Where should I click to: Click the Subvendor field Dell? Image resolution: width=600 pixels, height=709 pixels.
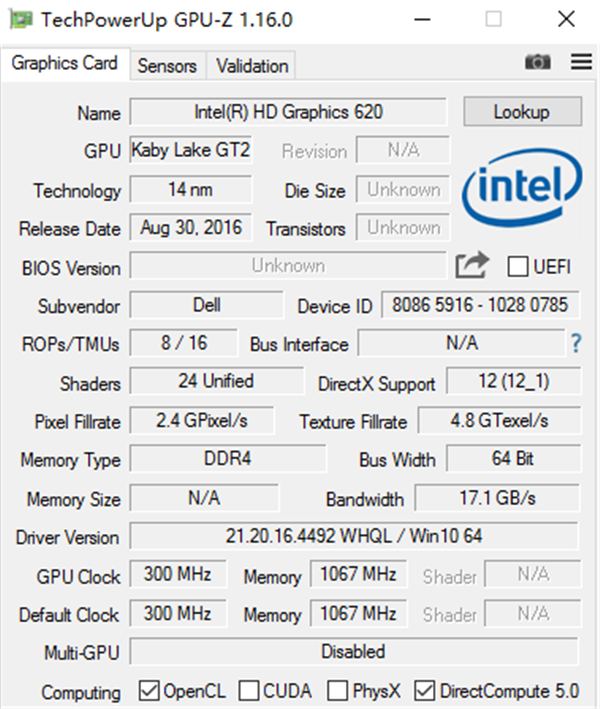[x=207, y=305]
